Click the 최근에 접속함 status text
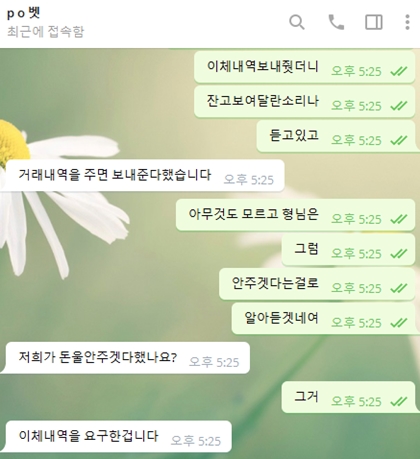Viewport: 420px width, 459px height. tap(45, 32)
